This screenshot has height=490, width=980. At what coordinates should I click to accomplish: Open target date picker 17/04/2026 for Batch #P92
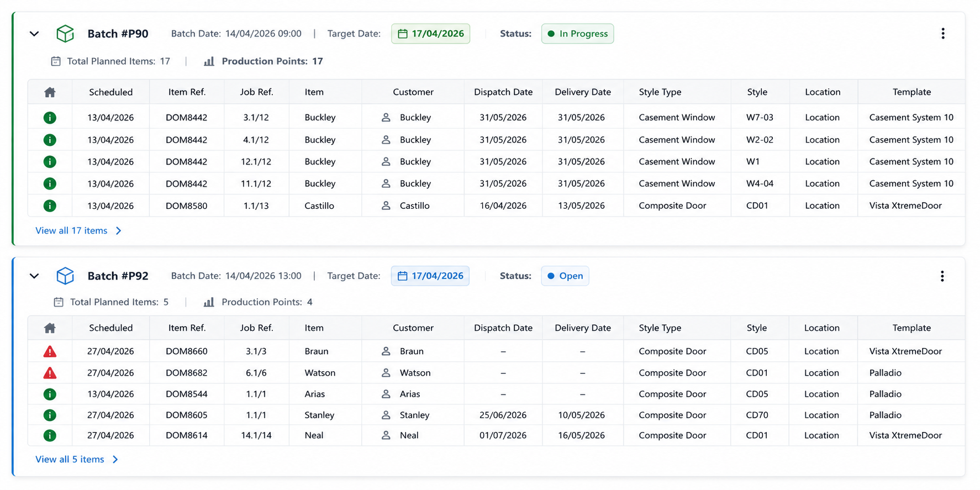(x=430, y=276)
